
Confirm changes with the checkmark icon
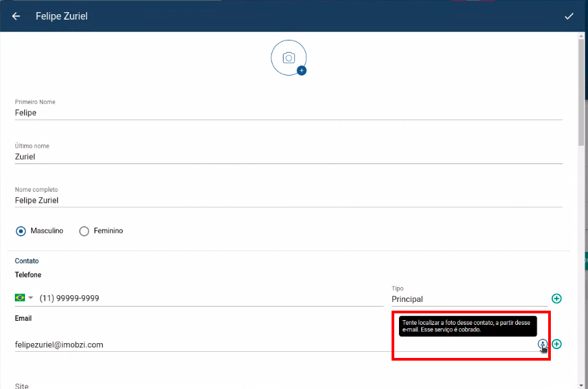pyautogui.click(x=569, y=16)
